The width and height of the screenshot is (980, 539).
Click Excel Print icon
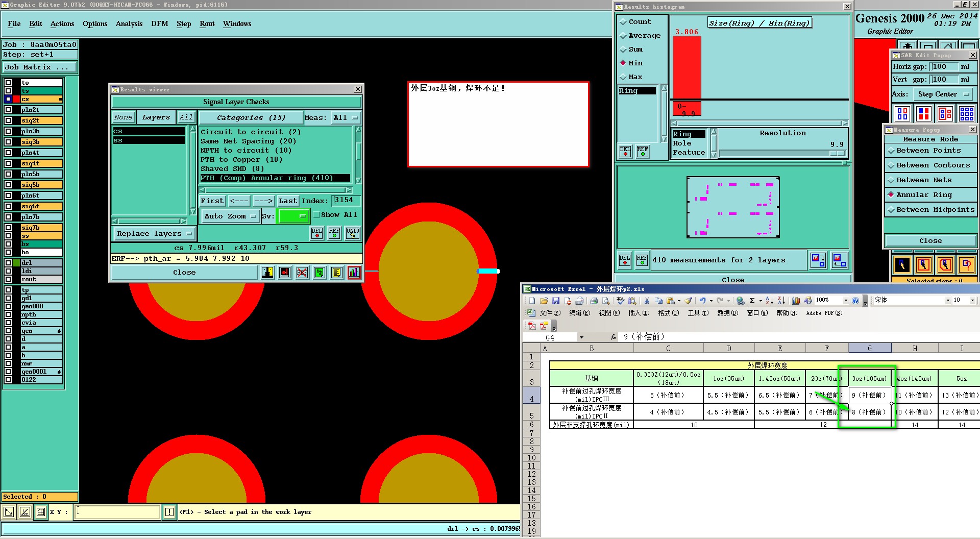tap(594, 301)
